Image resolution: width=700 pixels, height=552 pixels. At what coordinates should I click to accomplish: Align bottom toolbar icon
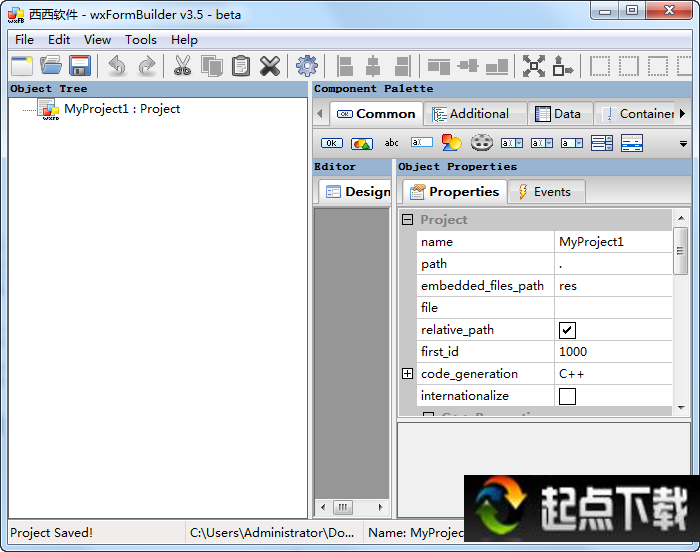point(497,66)
